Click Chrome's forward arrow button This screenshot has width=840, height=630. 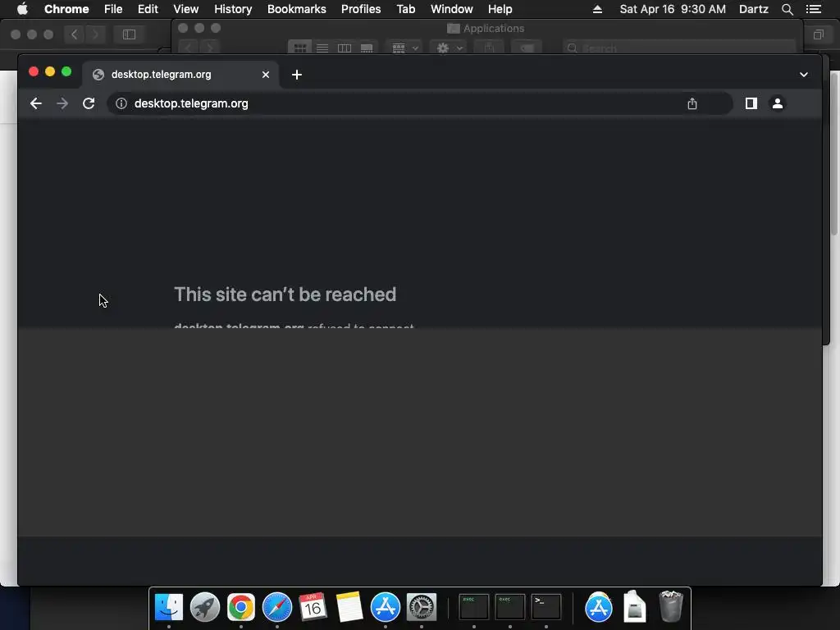click(x=62, y=103)
